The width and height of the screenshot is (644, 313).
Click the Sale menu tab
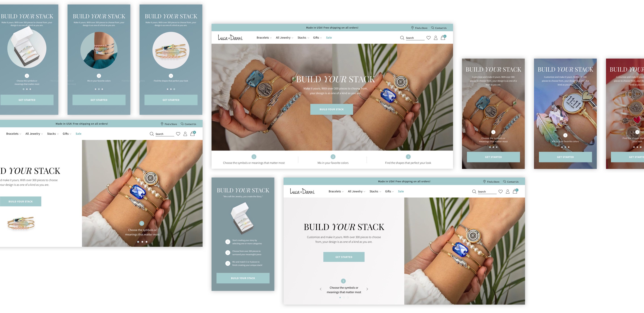(x=328, y=37)
